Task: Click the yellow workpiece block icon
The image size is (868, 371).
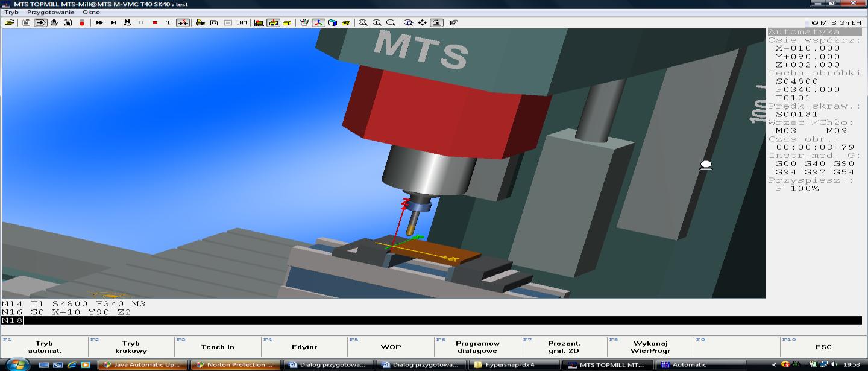Action: (x=287, y=22)
